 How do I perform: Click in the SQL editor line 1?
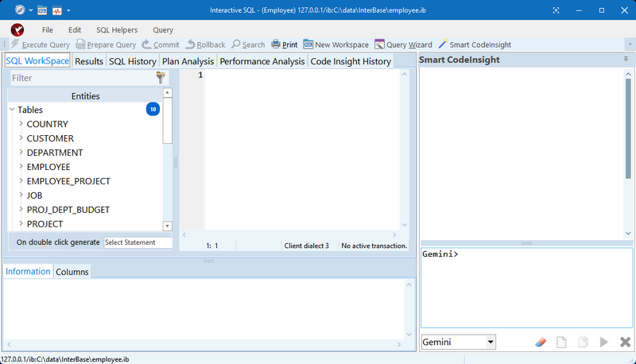click(302, 75)
